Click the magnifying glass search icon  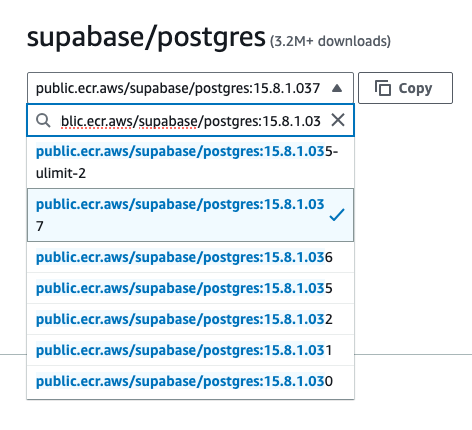(43, 120)
